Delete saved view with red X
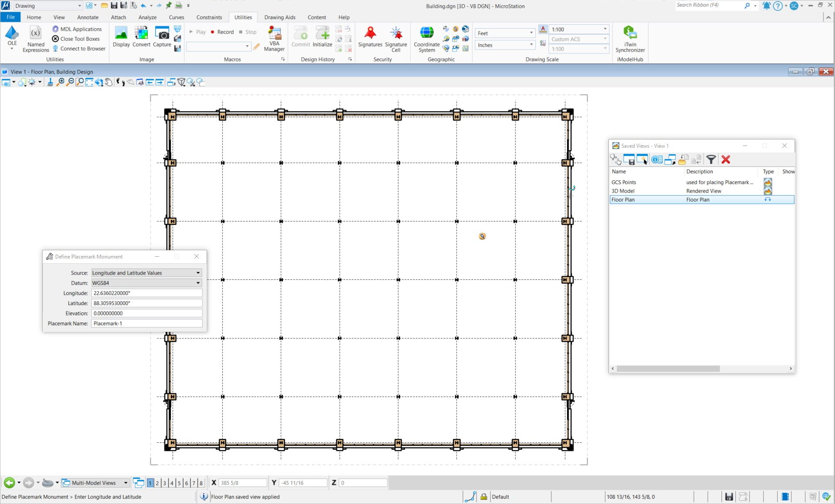 point(725,159)
